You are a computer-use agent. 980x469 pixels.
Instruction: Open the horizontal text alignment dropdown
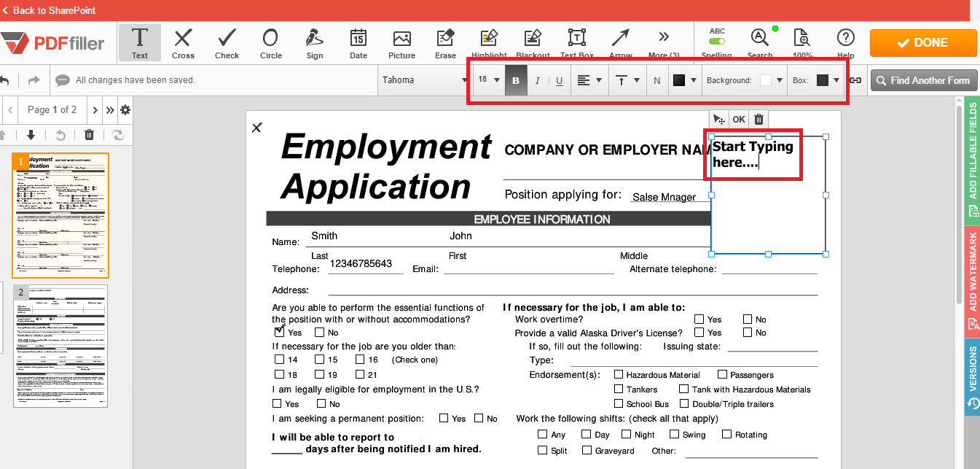coord(589,80)
